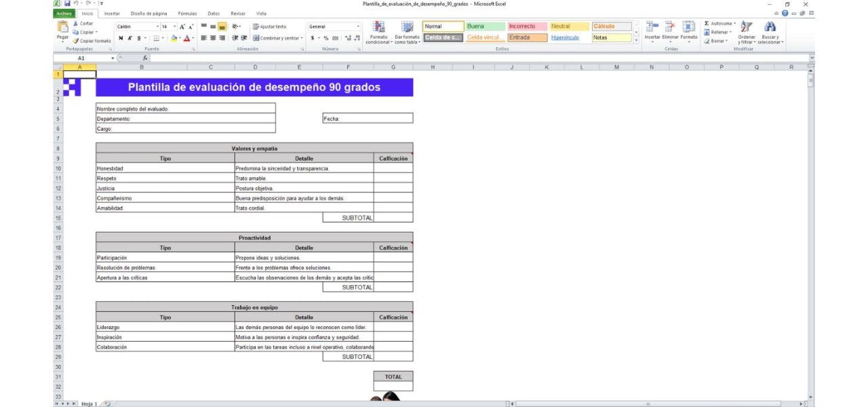Click the Insertar celdas icon
The width and height of the screenshot is (868, 407).
click(x=652, y=31)
